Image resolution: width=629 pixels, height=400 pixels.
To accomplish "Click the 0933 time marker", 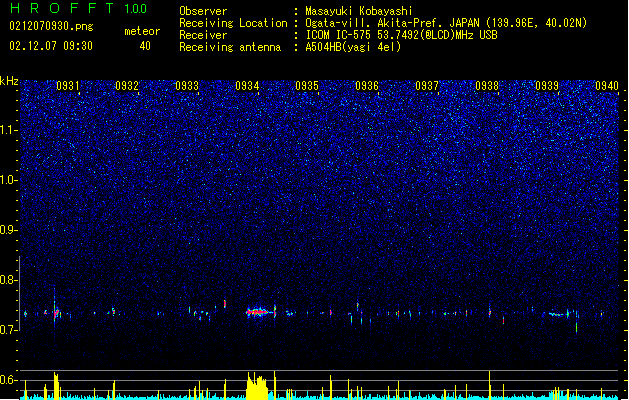I will (x=187, y=86).
